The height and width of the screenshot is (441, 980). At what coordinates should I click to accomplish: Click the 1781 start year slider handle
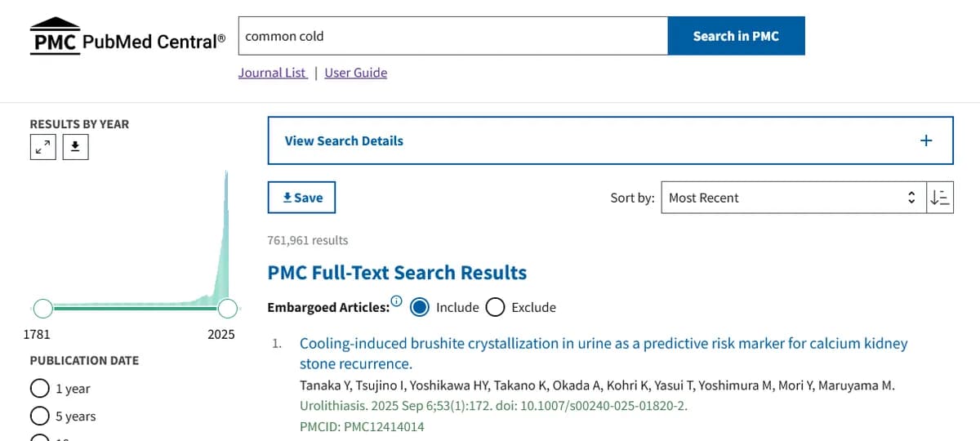[x=43, y=308]
